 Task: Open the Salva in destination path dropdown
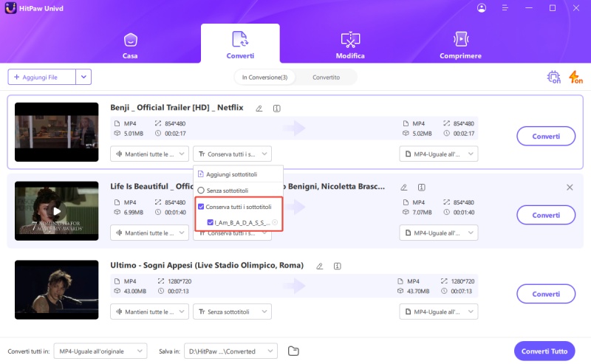(x=230, y=351)
